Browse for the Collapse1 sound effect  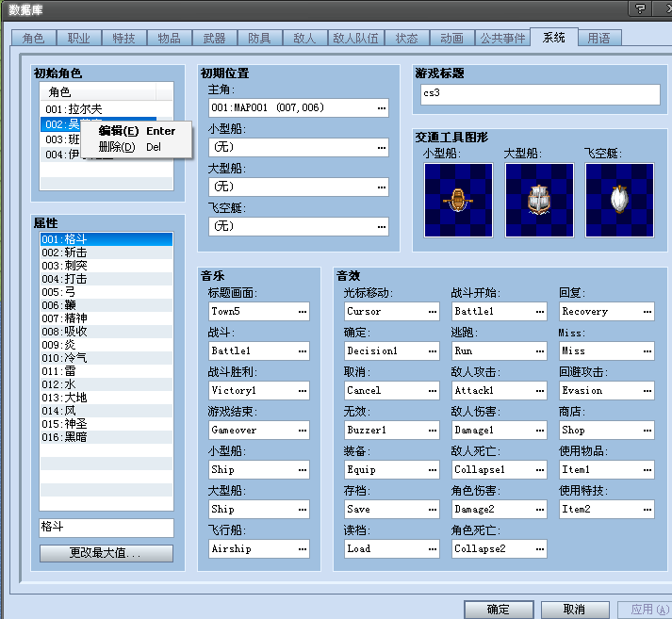(x=540, y=469)
